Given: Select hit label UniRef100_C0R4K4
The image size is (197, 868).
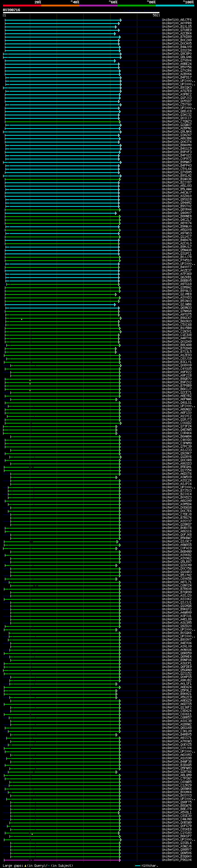Looking at the screenshot, I should pyautogui.click(x=177, y=433).
